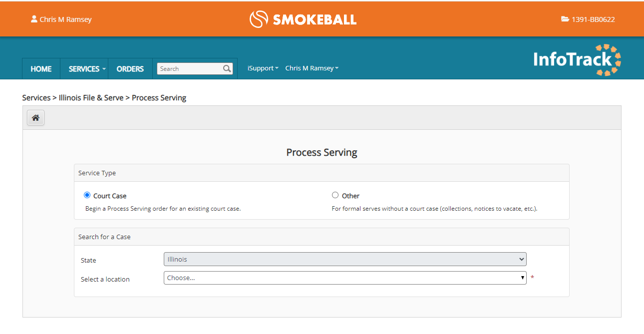Click Chris M Ramsey name in orange header
Viewport: 644px width, 334px height.
(66, 19)
